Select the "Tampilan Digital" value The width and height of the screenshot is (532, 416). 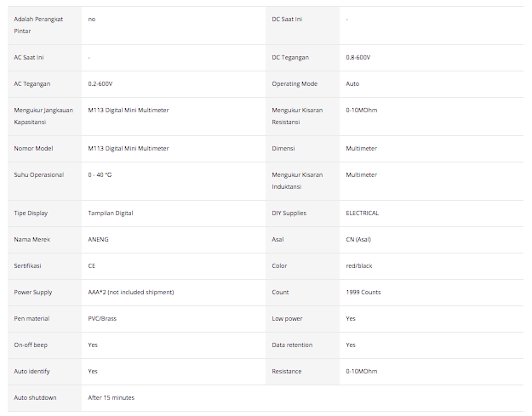(111, 213)
